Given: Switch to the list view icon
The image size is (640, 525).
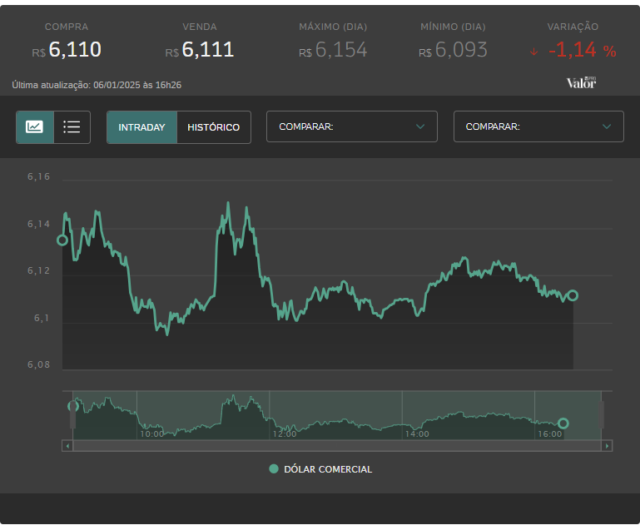Looking at the screenshot, I should point(72,127).
